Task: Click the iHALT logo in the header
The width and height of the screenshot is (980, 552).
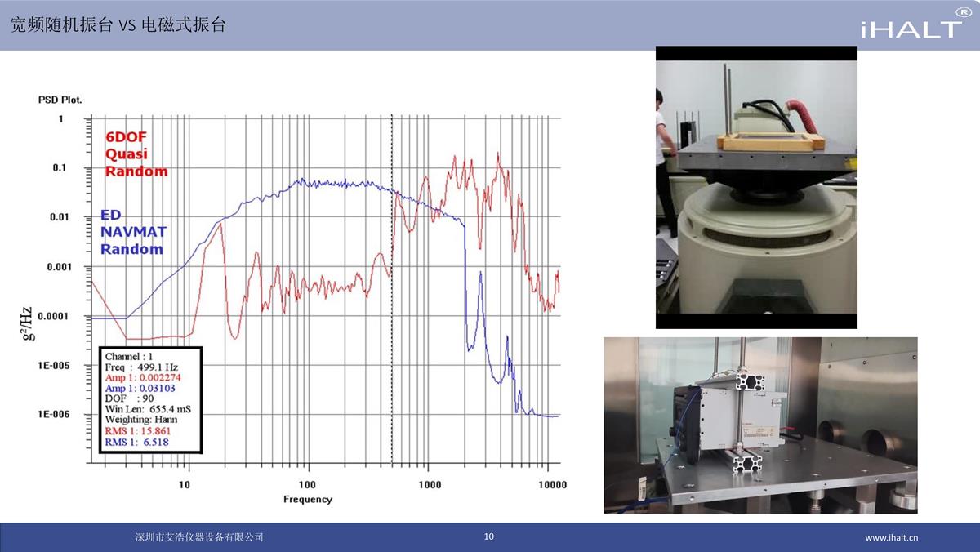Action: 911,26
